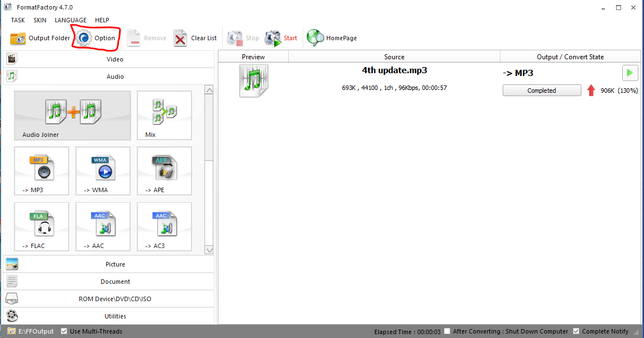Expand the Picture category

point(109,264)
